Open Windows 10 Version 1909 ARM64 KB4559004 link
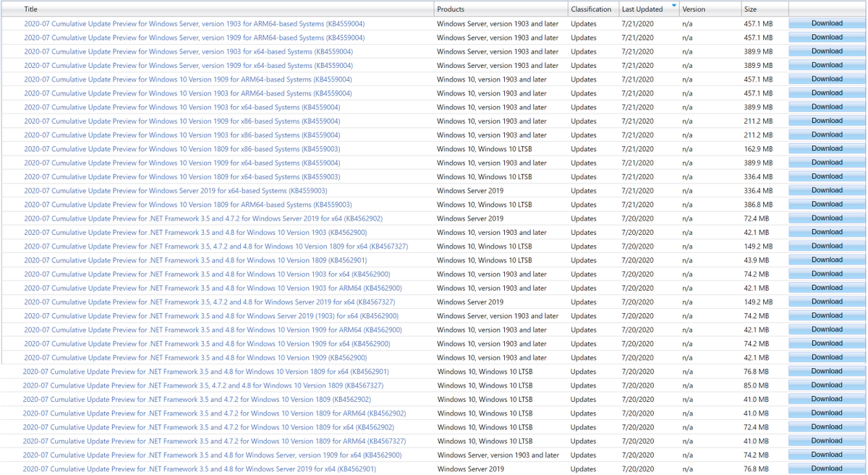This screenshot has width=868, height=475. pos(188,80)
